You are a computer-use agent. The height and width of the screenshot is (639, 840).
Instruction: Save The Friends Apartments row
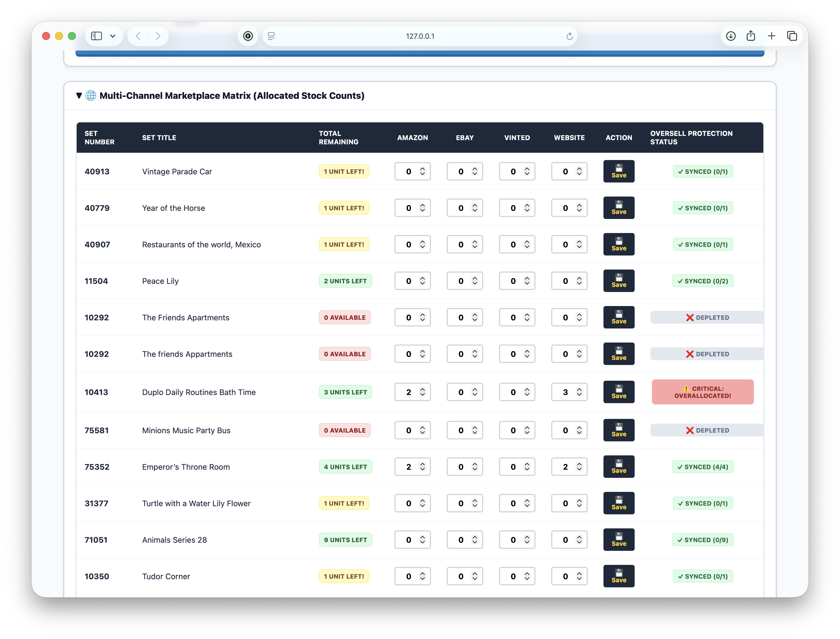click(x=619, y=318)
